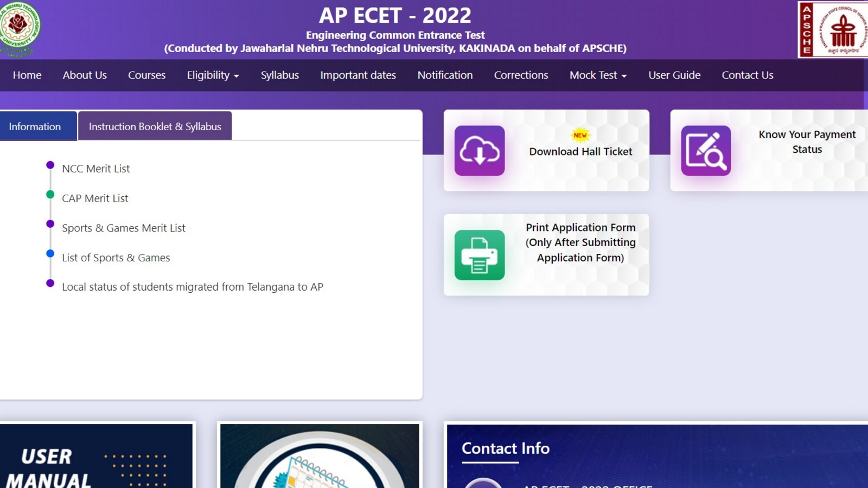Click the payment status search icon

706,151
